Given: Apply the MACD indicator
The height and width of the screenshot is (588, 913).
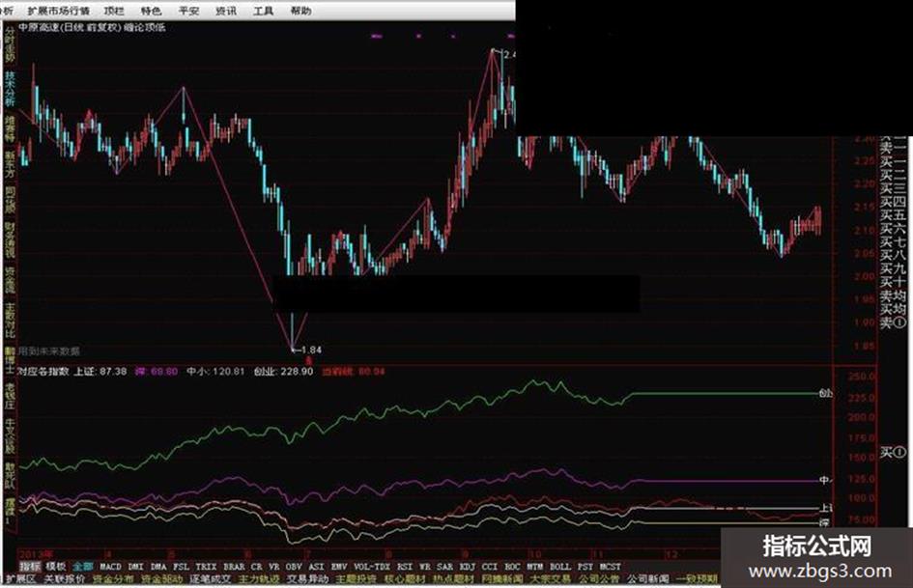Looking at the screenshot, I should (111, 567).
